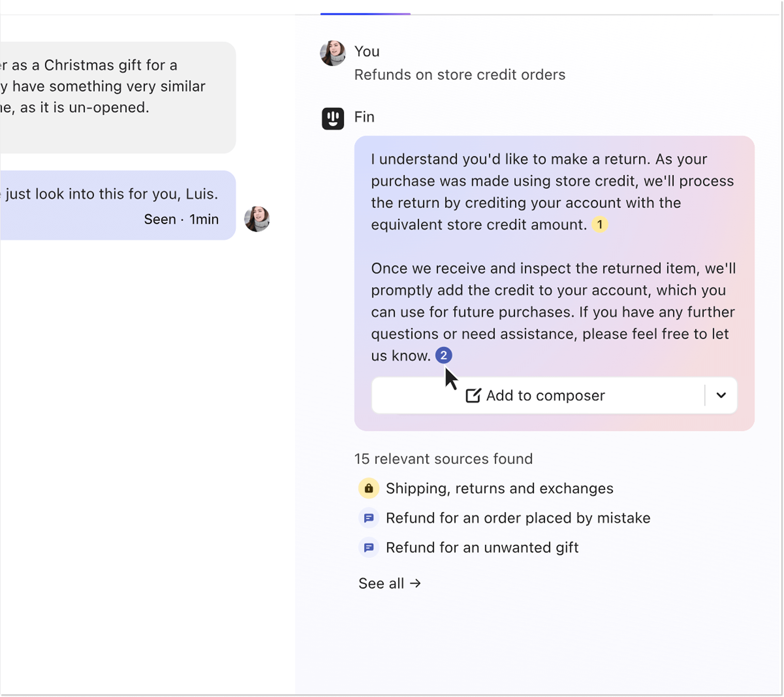Image resolution: width=784 pixels, height=697 pixels.
Task: Open the Refund for an unwanted gift article
Action: click(482, 547)
